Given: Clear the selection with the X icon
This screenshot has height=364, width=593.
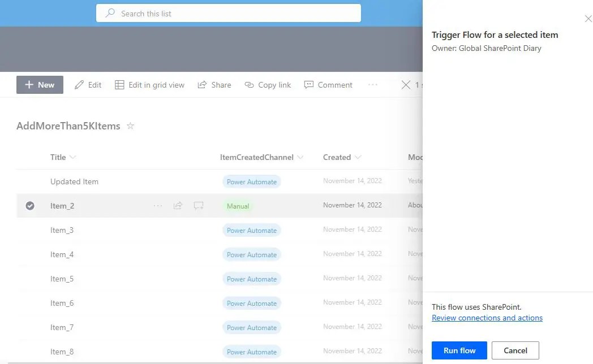Looking at the screenshot, I should (406, 85).
